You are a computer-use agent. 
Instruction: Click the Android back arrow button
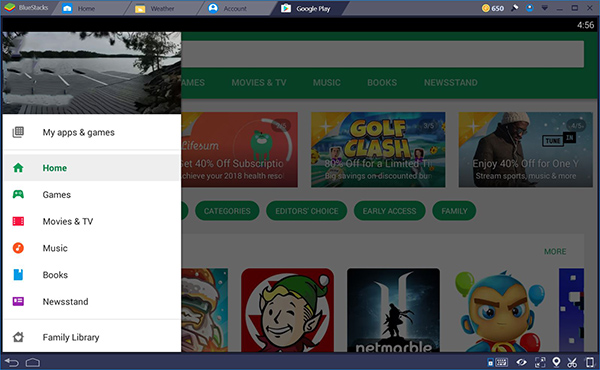pos(12,362)
